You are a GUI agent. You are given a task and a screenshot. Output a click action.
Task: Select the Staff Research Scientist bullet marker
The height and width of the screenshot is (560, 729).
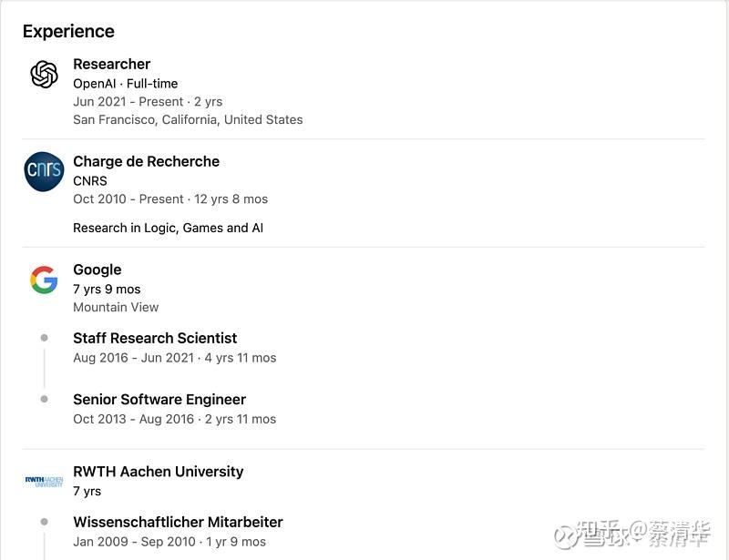point(44,338)
